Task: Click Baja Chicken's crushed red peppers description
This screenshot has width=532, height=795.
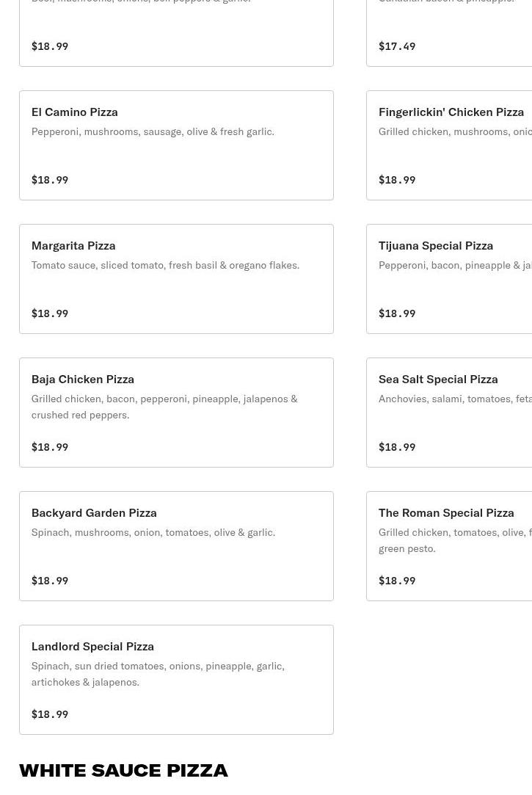Action: point(164,407)
